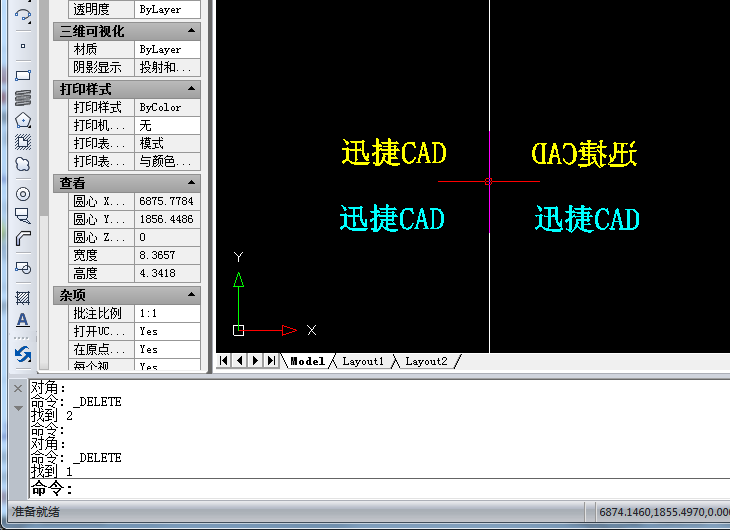Select the Text 'A' tool

click(23, 320)
